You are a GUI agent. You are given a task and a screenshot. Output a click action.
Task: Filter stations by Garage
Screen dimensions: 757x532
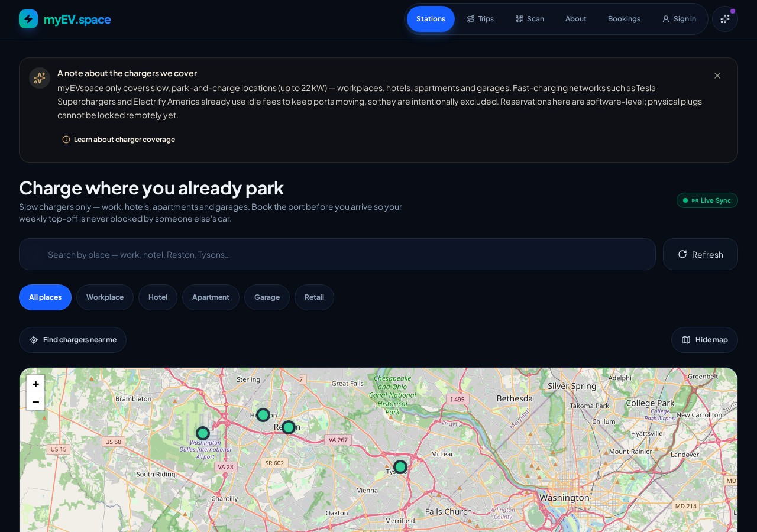[267, 297]
